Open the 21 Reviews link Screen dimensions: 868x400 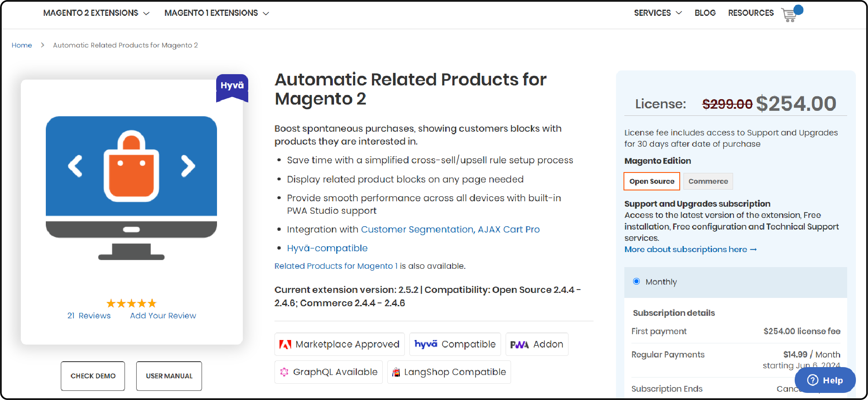click(89, 315)
